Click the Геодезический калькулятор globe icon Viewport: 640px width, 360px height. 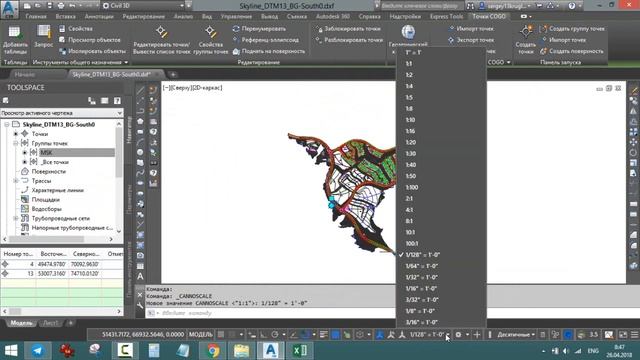pyautogui.click(x=408, y=32)
